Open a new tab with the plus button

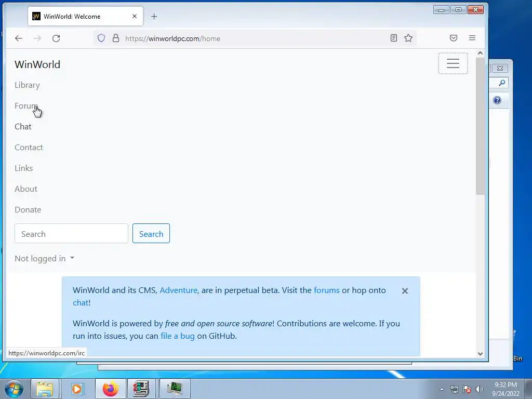pyautogui.click(x=154, y=16)
